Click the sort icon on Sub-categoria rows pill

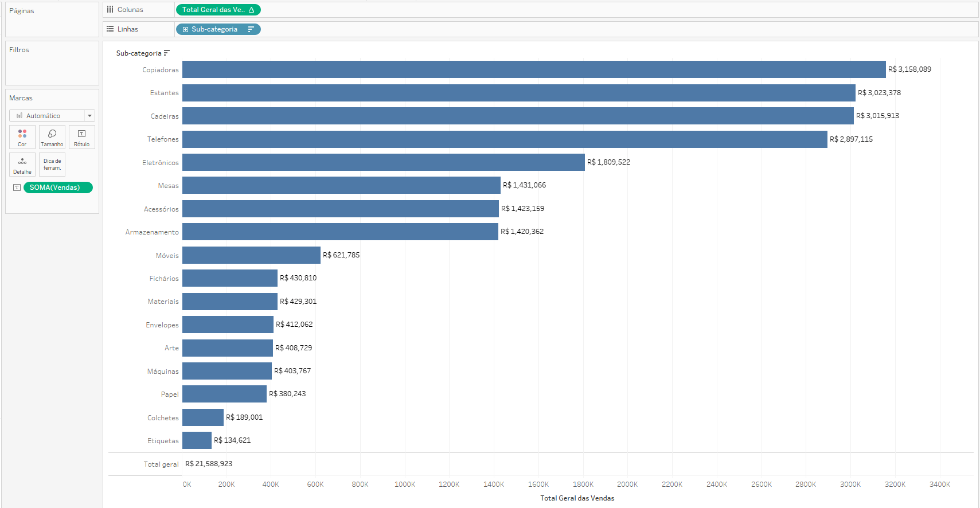point(251,29)
